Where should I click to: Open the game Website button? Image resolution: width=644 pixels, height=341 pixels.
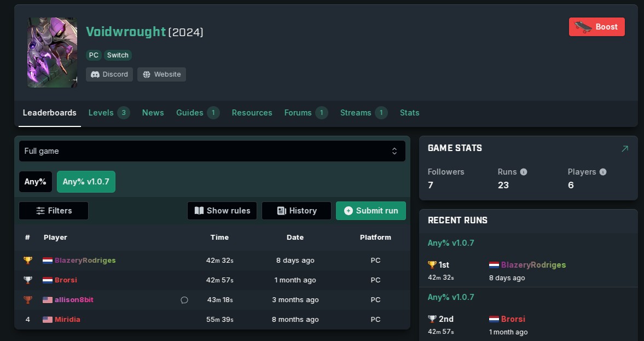coord(161,74)
